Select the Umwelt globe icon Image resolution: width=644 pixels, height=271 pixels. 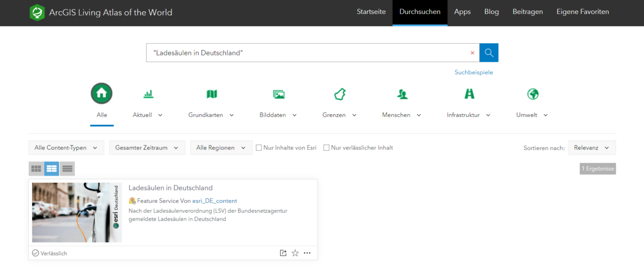pyautogui.click(x=533, y=94)
